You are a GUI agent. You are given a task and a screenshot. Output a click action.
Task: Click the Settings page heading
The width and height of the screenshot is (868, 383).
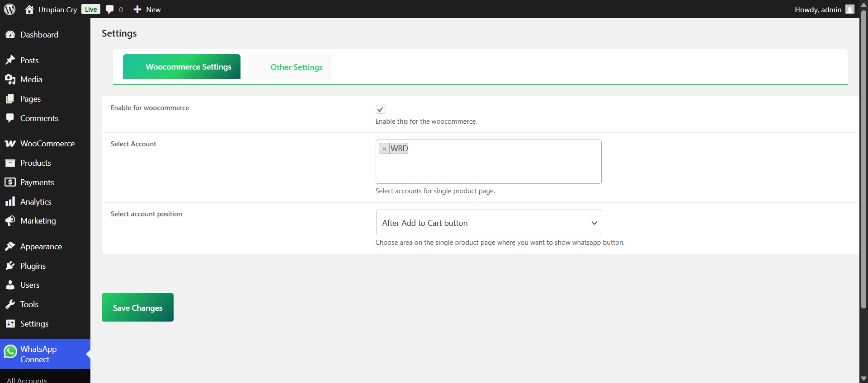119,33
